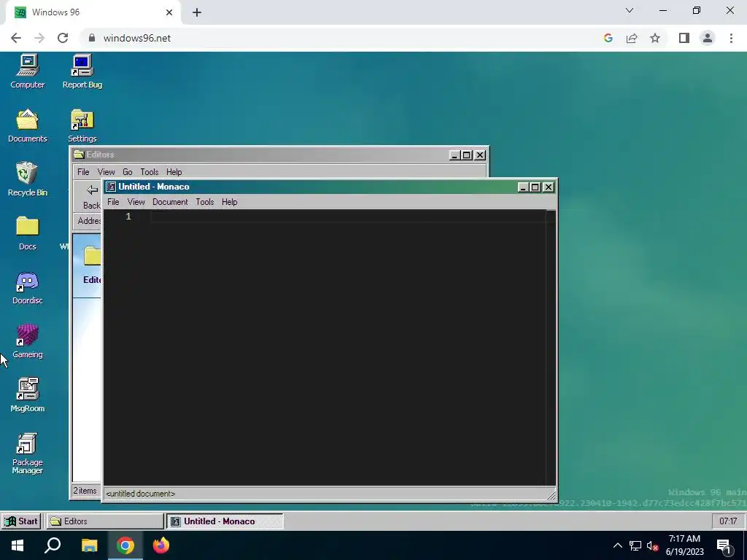Click the 2 items status in Editors window
The height and width of the screenshot is (560, 747).
85,491
